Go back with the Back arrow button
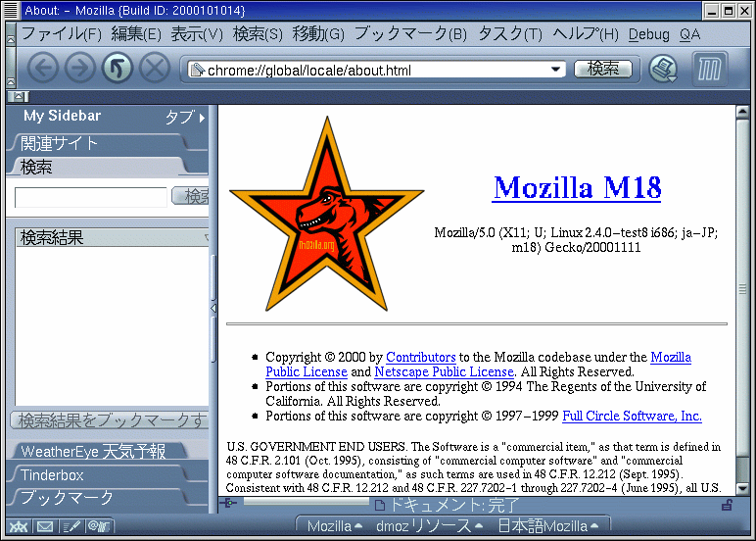Image resolution: width=756 pixels, height=541 pixels. [43, 69]
